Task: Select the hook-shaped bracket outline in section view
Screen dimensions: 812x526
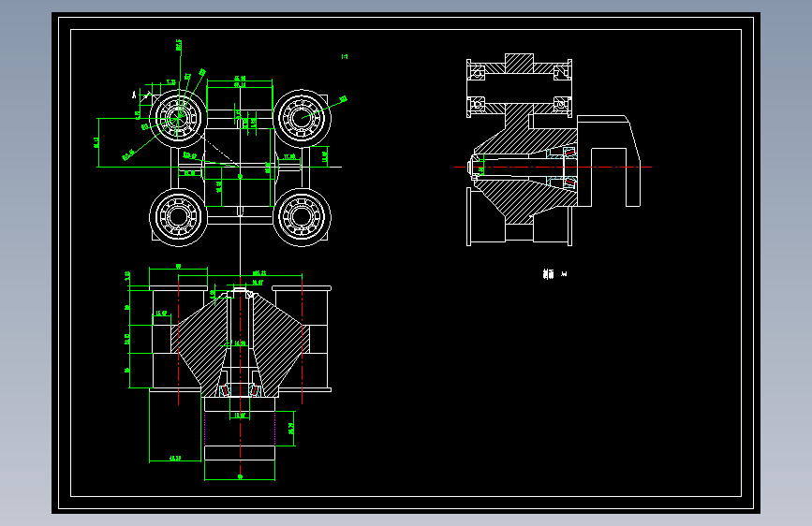Action: pos(609,160)
